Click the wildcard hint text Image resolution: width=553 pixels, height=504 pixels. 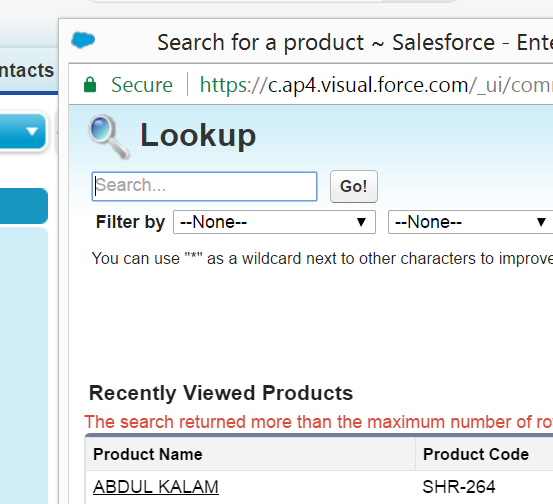tap(322, 259)
